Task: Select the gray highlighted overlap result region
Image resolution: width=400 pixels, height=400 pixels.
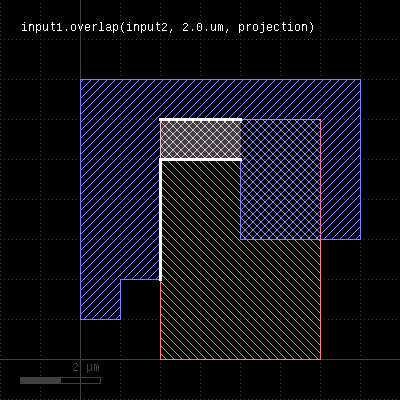Action: click(201, 140)
